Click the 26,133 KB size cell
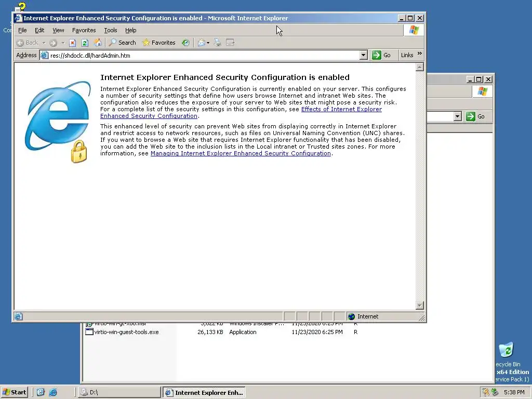This screenshot has height=399, width=532. pyautogui.click(x=210, y=332)
